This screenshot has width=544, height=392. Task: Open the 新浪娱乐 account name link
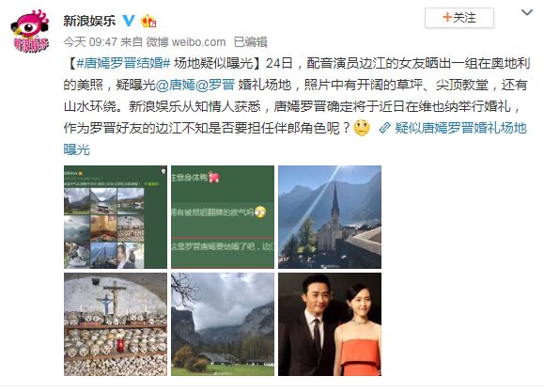coord(89,21)
